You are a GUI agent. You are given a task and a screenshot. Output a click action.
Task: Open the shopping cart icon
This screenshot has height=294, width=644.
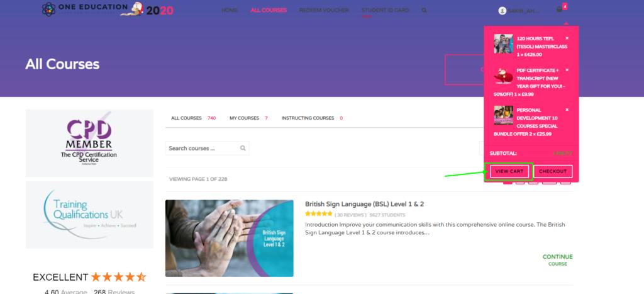coord(559,9)
